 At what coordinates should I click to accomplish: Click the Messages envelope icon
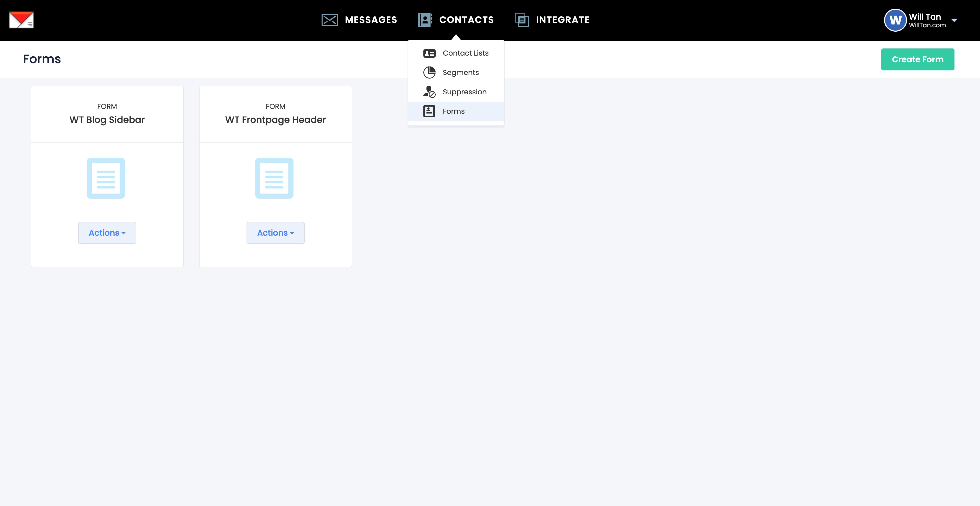(x=329, y=20)
